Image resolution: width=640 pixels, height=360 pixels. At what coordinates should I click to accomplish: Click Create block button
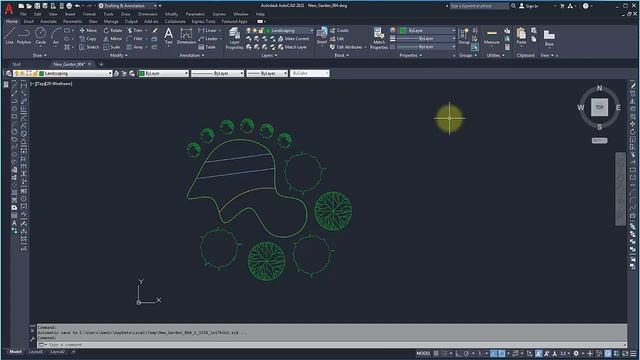pos(339,31)
